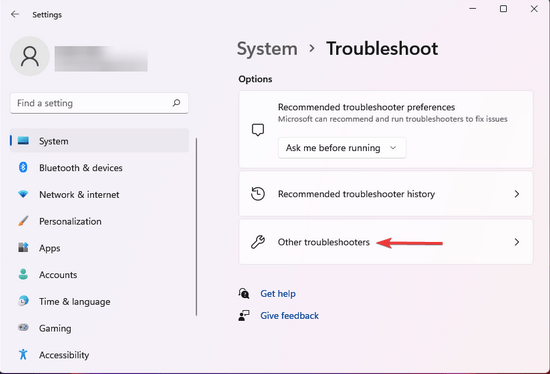The image size is (550, 374).
Task: Maximize the Settings window
Action: point(503,8)
